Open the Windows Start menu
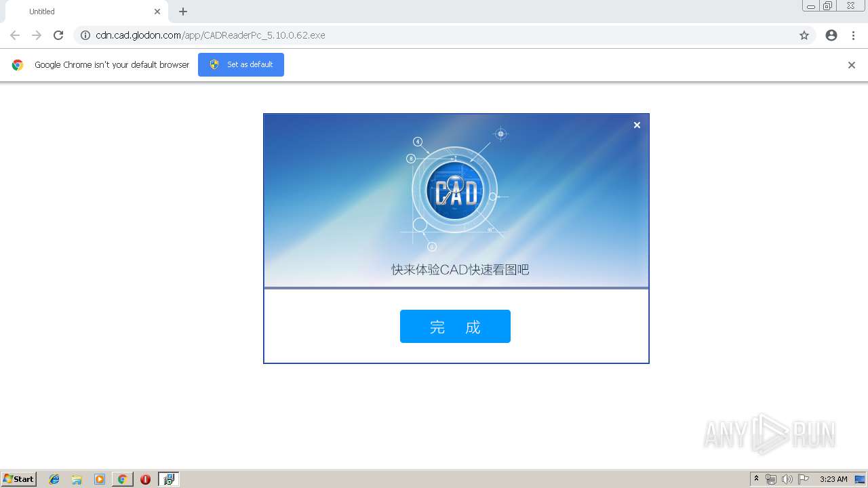This screenshot has width=868, height=488. (x=19, y=479)
